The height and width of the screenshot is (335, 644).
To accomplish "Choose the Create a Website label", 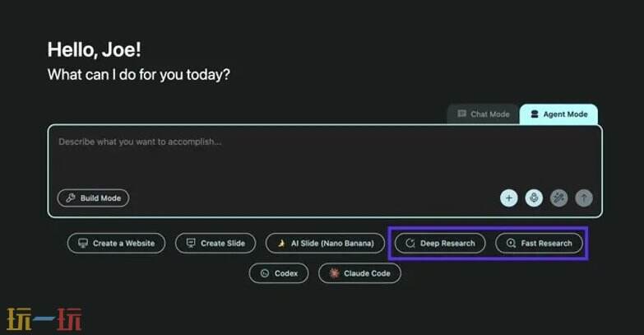I will 123,244.
